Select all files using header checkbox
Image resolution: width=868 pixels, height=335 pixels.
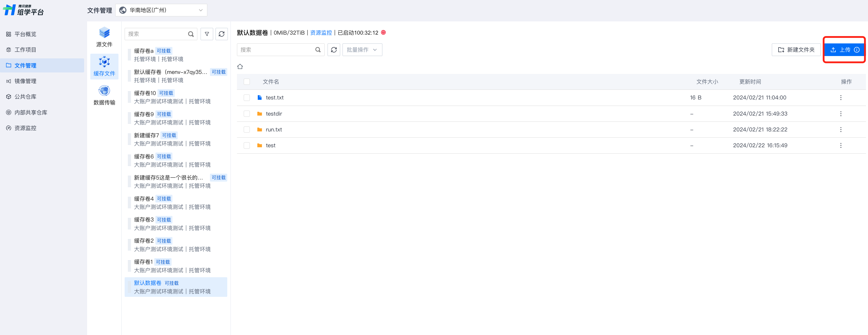[247, 82]
